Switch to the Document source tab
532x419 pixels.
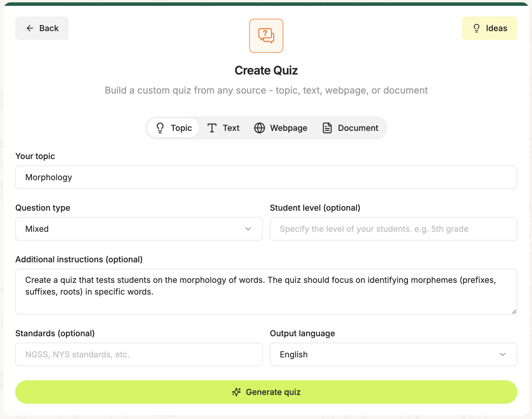pyautogui.click(x=350, y=128)
